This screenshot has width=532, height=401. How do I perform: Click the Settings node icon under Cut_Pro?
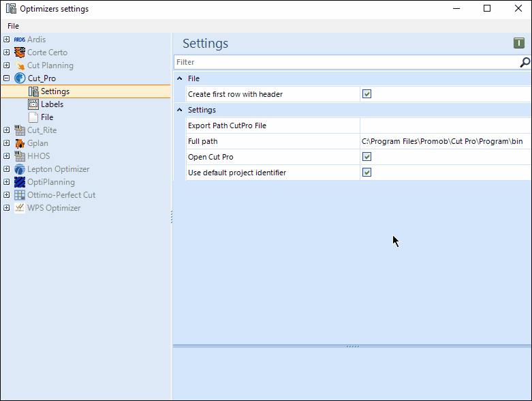tap(33, 91)
